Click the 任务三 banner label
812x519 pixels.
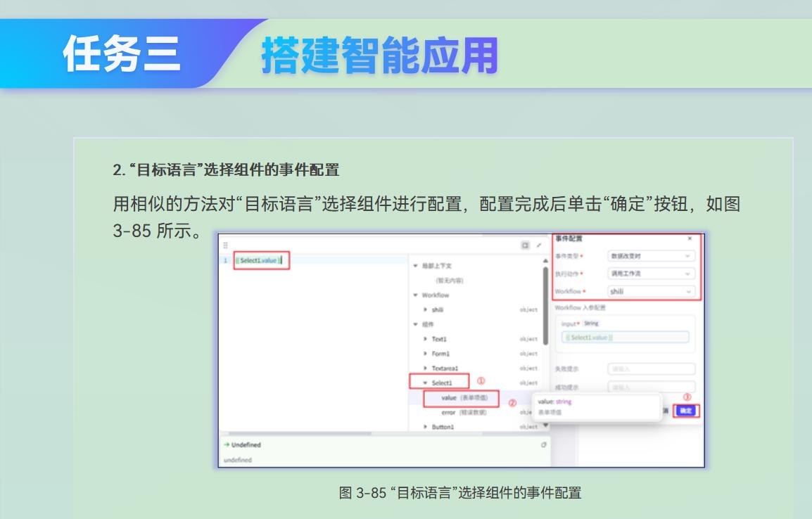[122, 54]
